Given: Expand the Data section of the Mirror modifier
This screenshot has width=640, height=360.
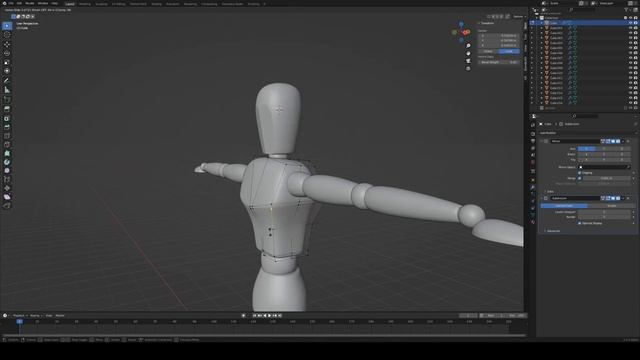Looking at the screenshot, I should coord(549,191).
